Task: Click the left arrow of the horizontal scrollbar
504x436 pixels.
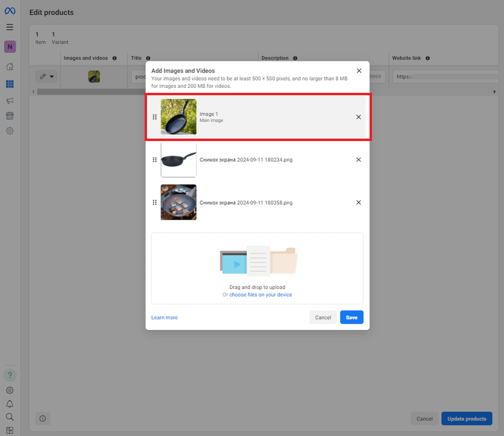Action: [33, 92]
